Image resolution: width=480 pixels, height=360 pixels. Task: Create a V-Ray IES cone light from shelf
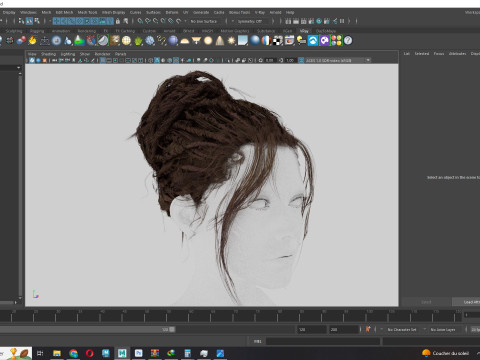220,41
